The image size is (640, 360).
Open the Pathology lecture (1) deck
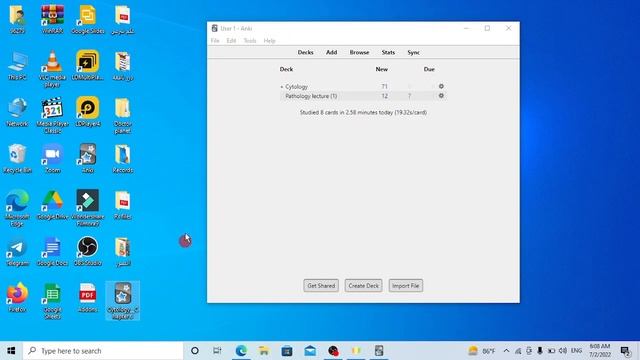click(x=311, y=96)
